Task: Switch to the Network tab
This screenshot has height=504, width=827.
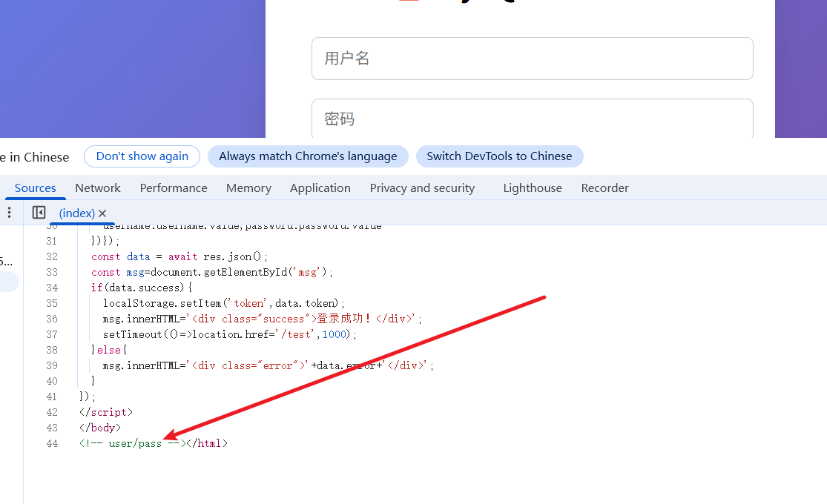Action: [98, 188]
